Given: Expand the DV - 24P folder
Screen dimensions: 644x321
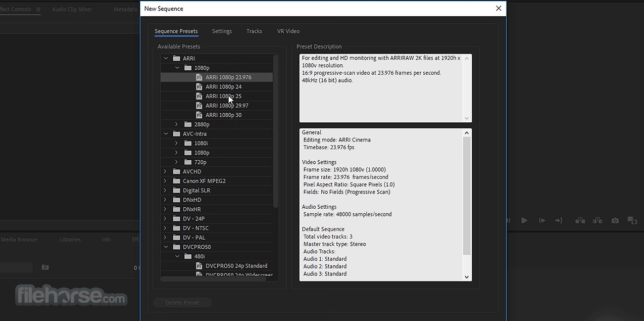Looking at the screenshot, I should 165,219.
